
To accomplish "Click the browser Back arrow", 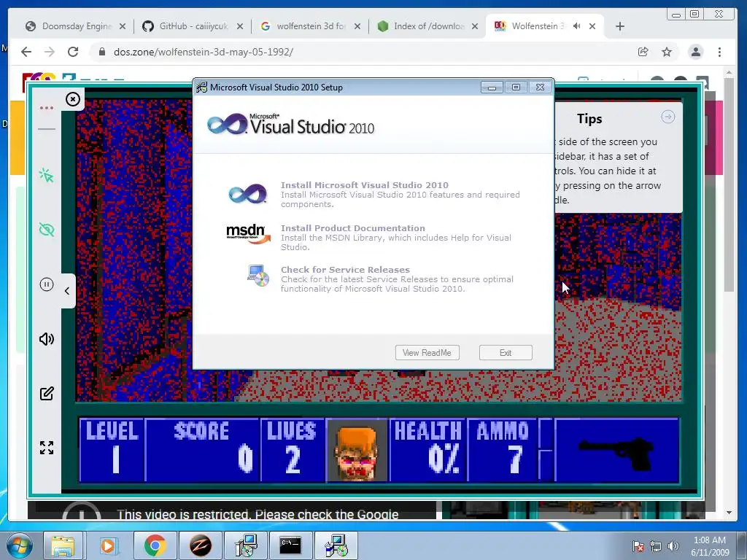I will [x=26, y=52].
